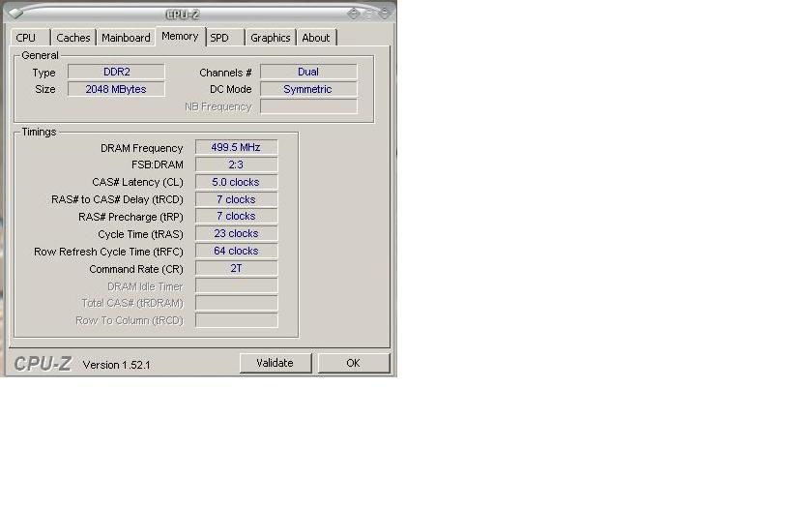
Task: Select the Mainboard tab
Action: pos(126,38)
